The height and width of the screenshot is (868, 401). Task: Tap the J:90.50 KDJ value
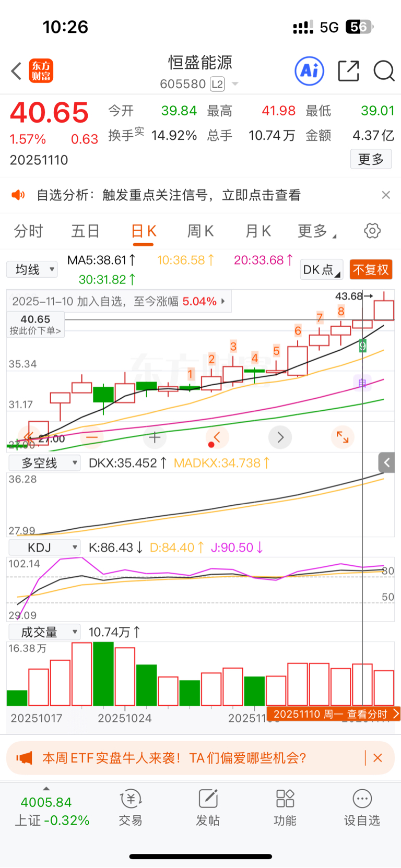237,548
